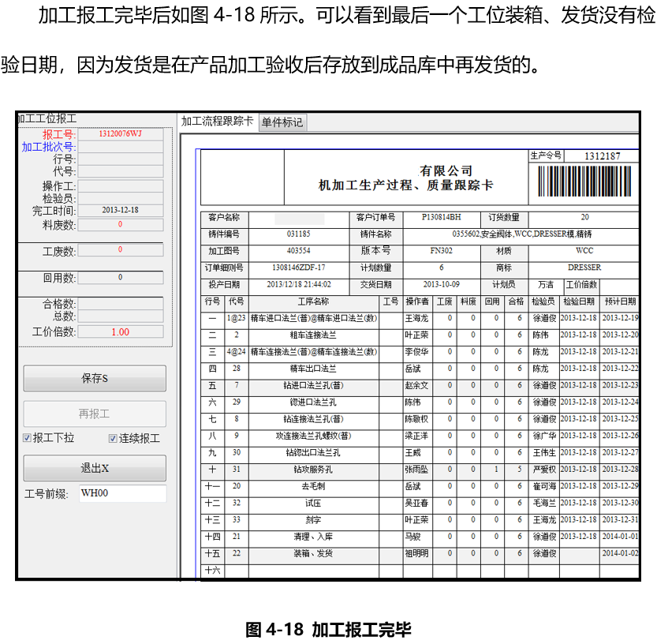The width and height of the screenshot is (657, 644).
Task: Select the version number FN302
Action: coord(441,251)
